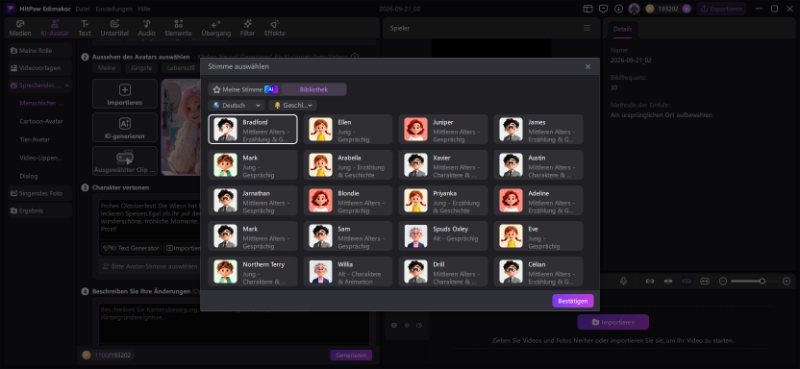This screenshot has height=369, width=800.
Task: Click the download icon in title bar
Action: point(618,9)
